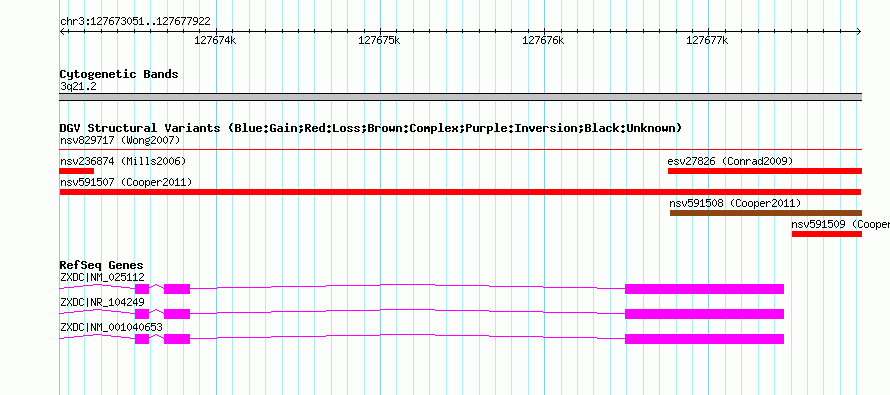Select the first small exon of ZXDC|NM_001040653
The width and height of the screenshot is (890, 395).
(x=142, y=339)
